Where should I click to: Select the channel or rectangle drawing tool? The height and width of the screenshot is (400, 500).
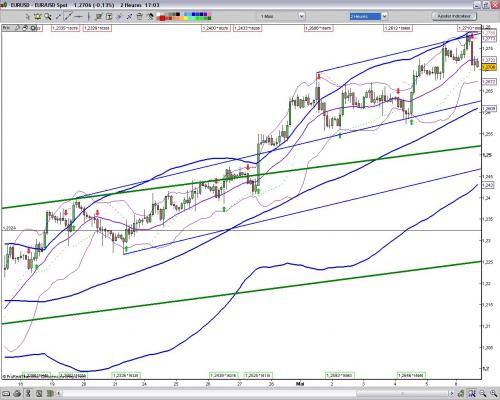pos(99,17)
